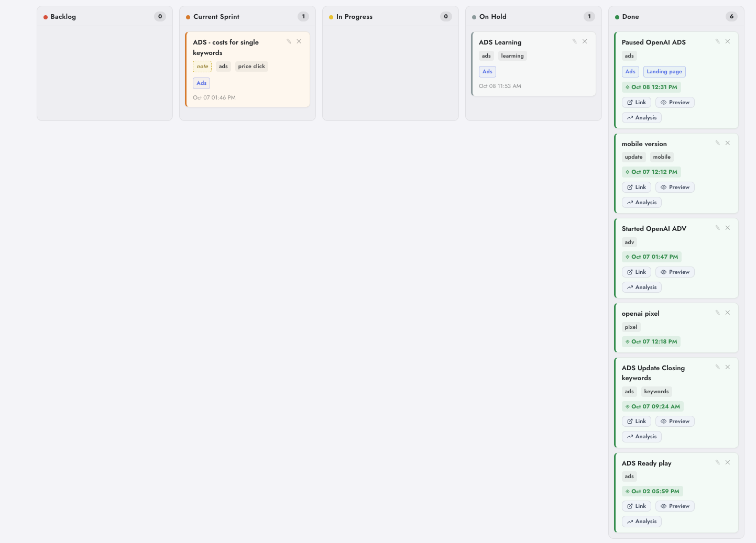
Task: Delete the mobile version card
Action: pos(728,143)
